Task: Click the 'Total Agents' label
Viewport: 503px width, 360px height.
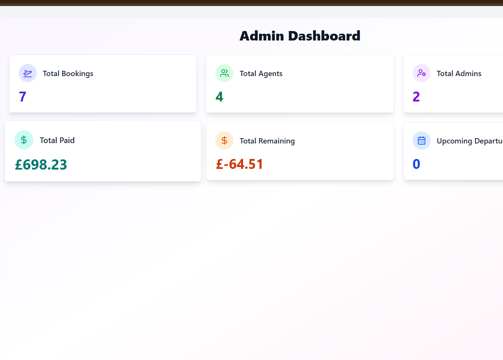Action: pyautogui.click(x=261, y=74)
